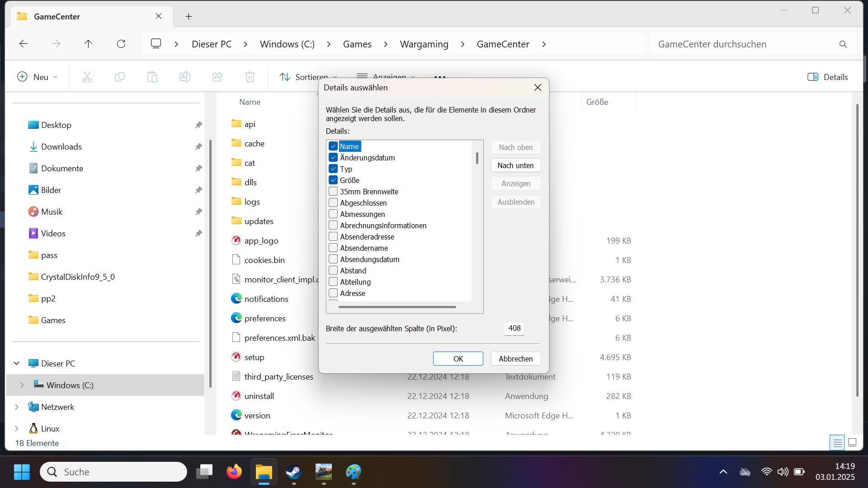Viewport: 868px width, 488px height.
Task: Check the 35mm Brennweite checkbox
Action: point(333,192)
